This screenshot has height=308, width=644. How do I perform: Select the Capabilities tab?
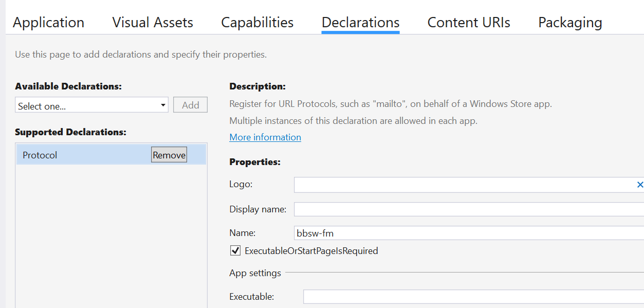tap(256, 22)
